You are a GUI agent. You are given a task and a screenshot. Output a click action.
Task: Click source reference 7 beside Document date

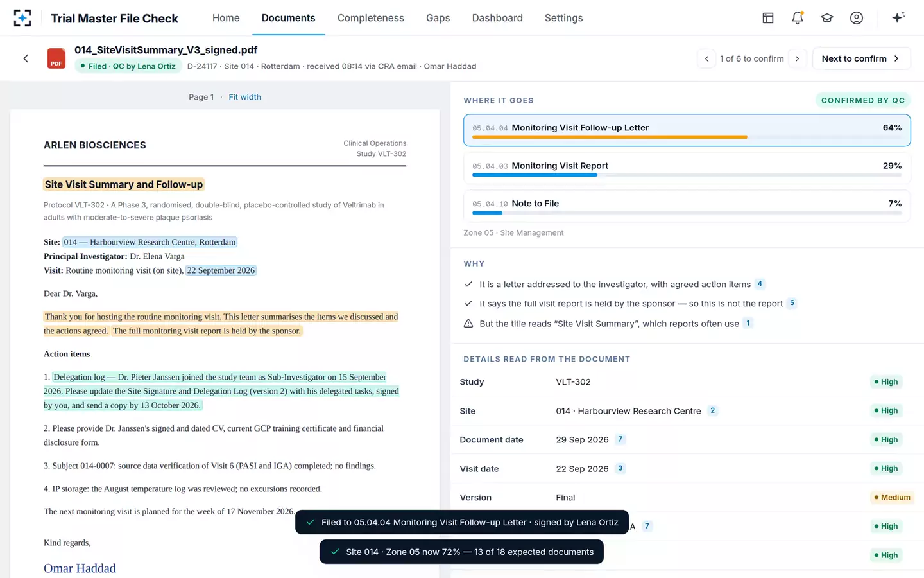[620, 439]
